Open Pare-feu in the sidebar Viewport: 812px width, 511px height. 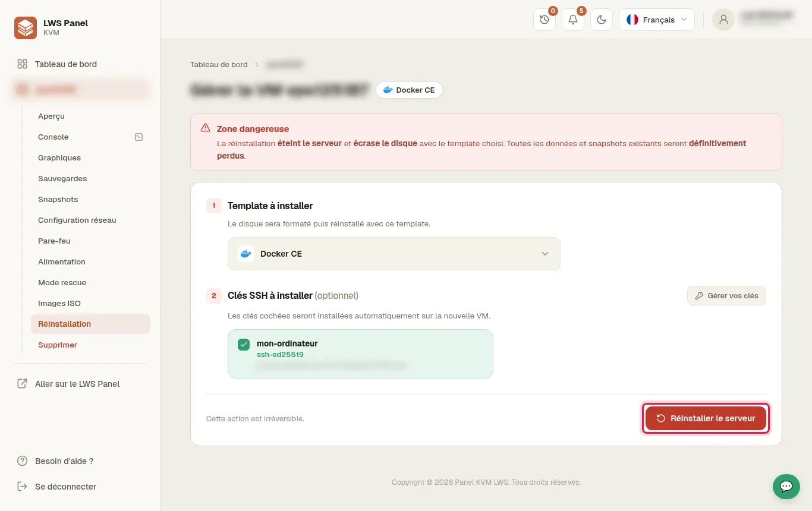pos(54,241)
